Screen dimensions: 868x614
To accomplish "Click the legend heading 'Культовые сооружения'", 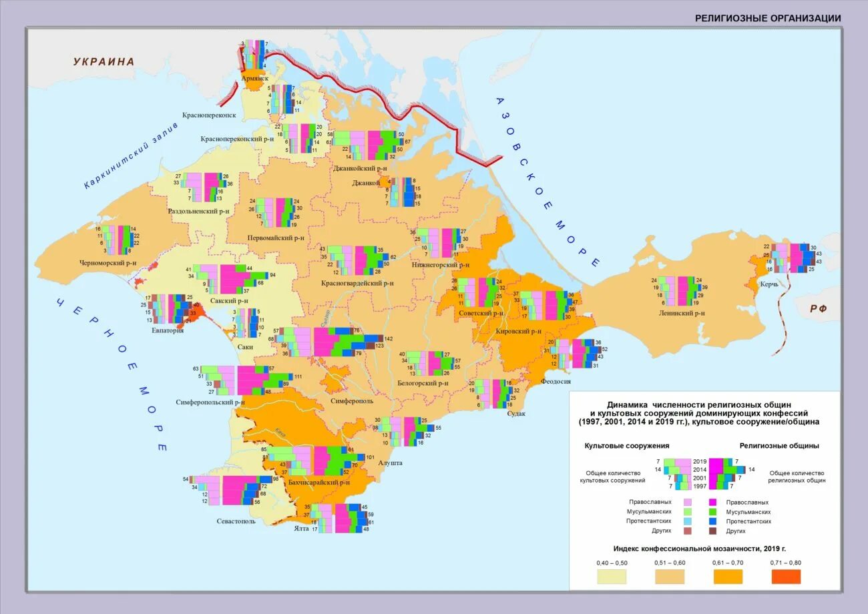I will 627,446.
